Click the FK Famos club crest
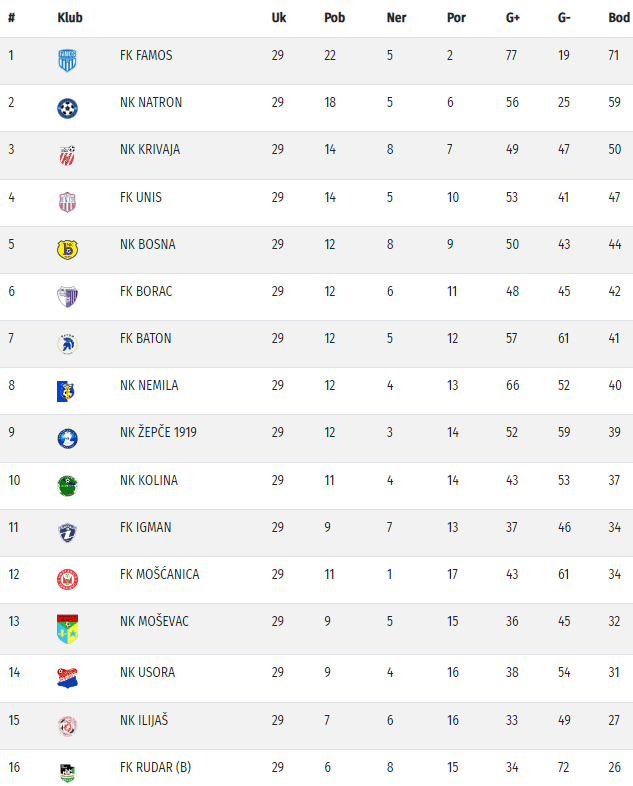 67,59
